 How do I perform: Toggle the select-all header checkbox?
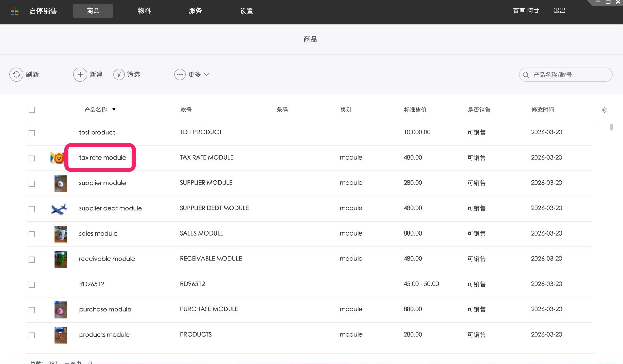pos(32,110)
